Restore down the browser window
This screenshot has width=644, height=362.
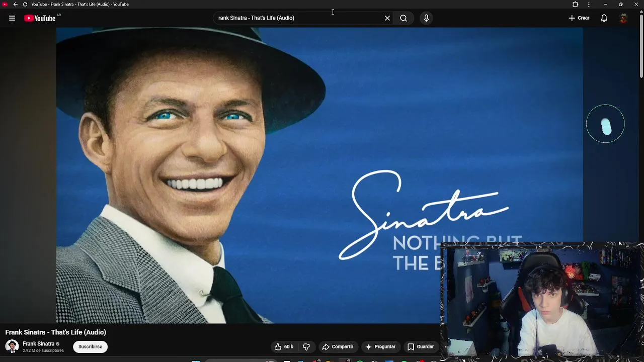tap(621, 5)
